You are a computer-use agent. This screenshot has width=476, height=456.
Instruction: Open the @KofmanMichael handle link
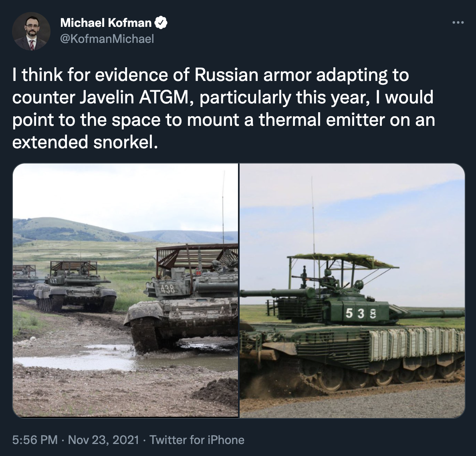107,39
